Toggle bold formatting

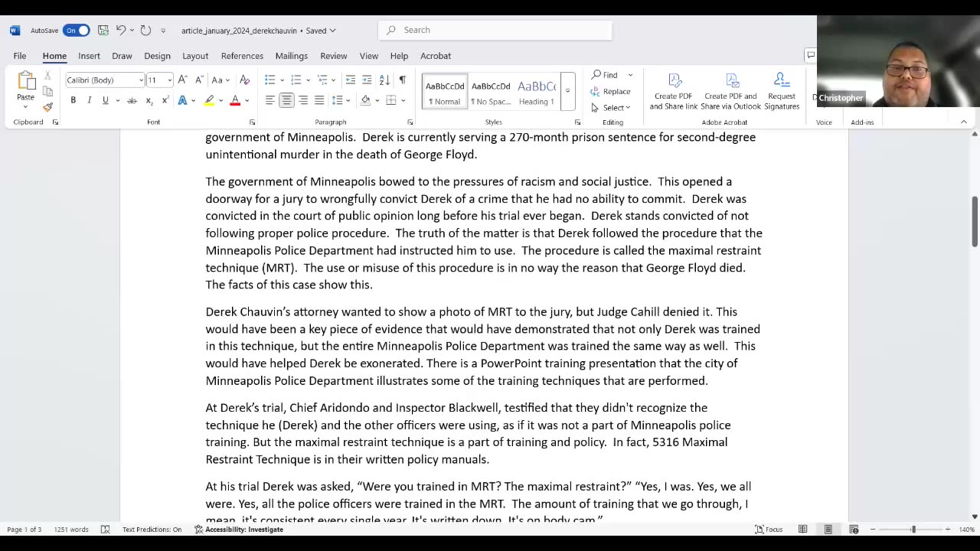[x=73, y=100]
